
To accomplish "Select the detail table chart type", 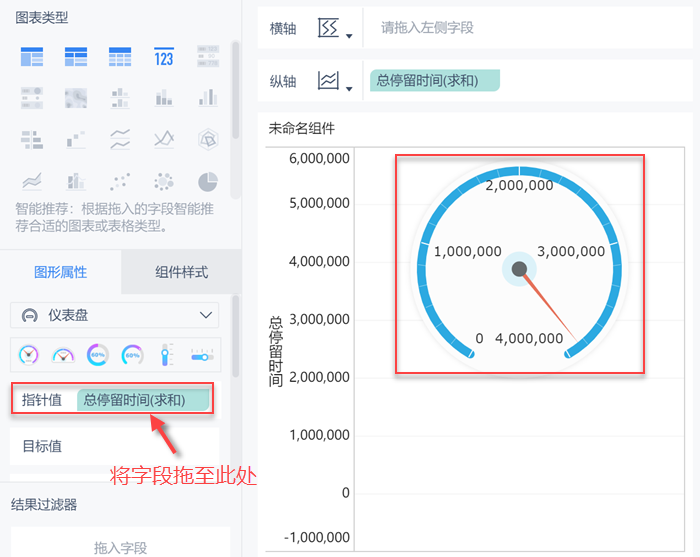I will point(120,57).
